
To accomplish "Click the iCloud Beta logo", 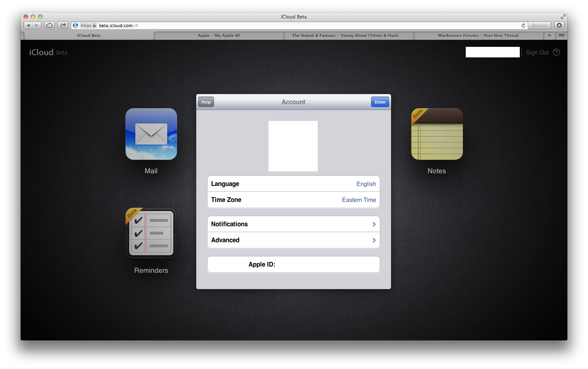I will (48, 52).
